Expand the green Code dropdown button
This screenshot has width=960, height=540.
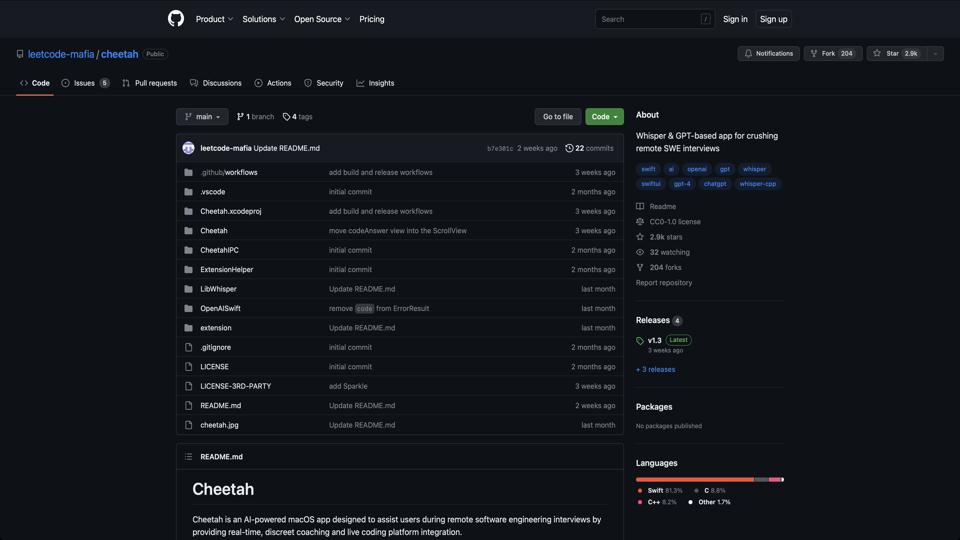coord(604,117)
